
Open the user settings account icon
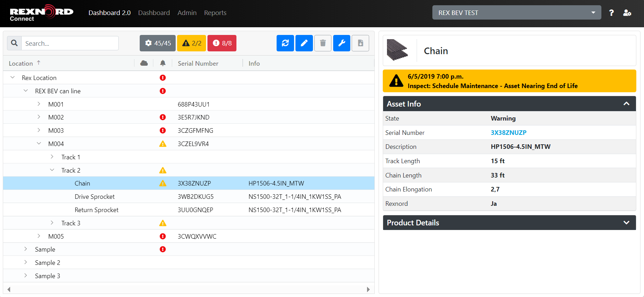(x=627, y=13)
